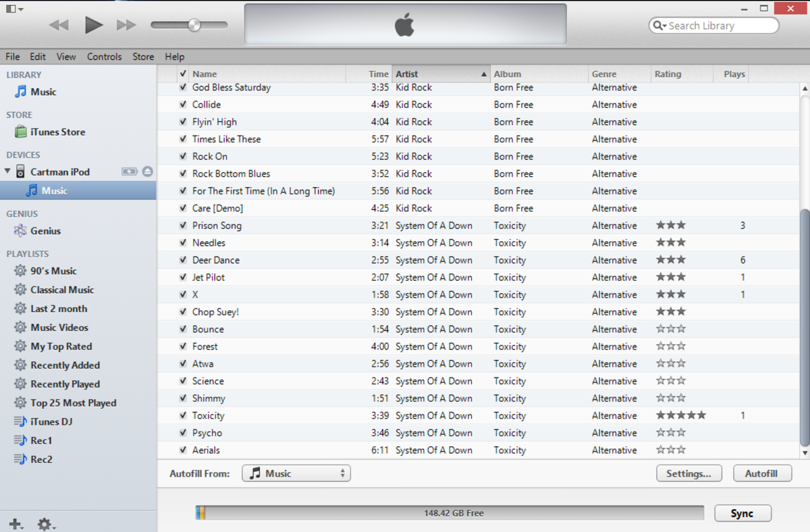Click the Rec1 playlist icon
This screenshot has width=810, height=532.
coord(20,441)
